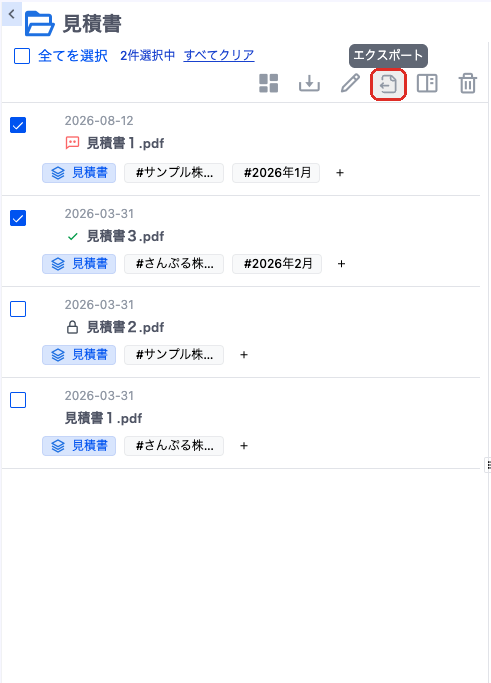Screen dimensions: 491x683
Task: Click the Export (エクスポート) icon
Action: click(x=388, y=84)
